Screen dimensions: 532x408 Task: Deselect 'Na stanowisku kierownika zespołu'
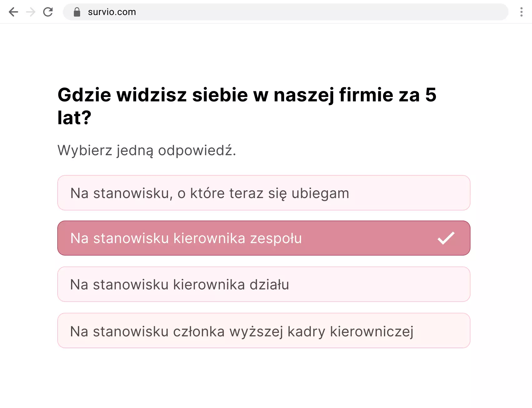pos(263,238)
